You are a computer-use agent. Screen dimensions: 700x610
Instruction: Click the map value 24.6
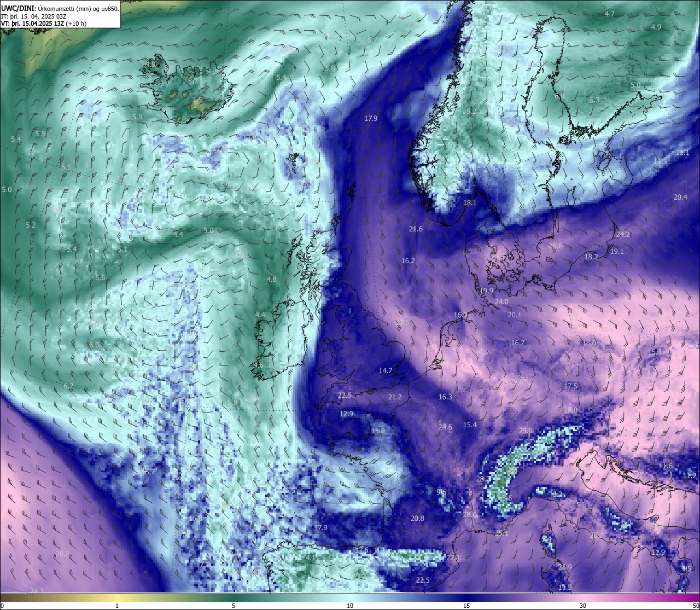point(445,427)
